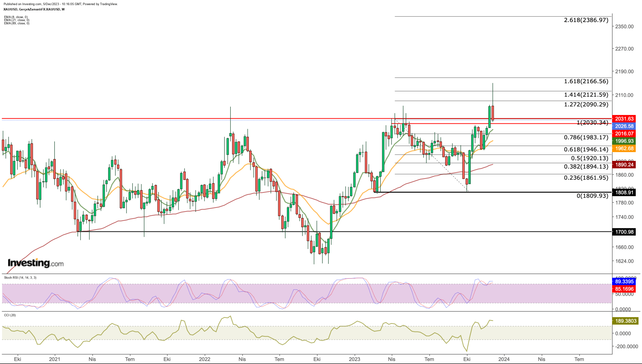Click the Fibonacci label 0.786(1983.17)
Image resolution: width=642 pixels, height=364 pixels.
pos(586,137)
